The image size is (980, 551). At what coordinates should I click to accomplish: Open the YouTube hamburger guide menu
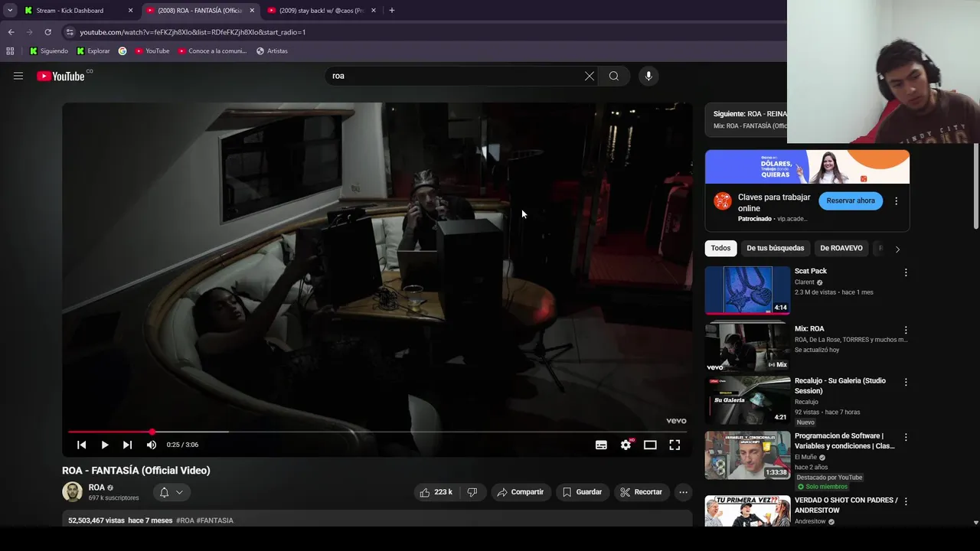coord(18,76)
